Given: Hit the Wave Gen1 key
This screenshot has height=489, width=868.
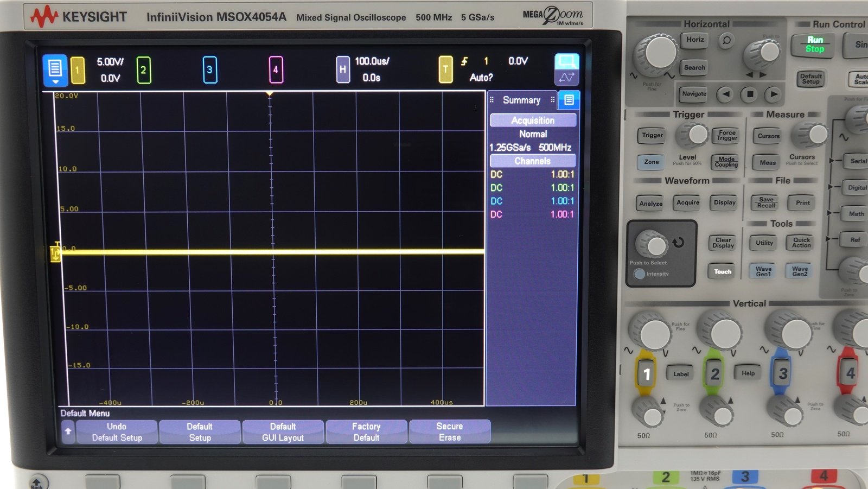Looking at the screenshot, I should pos(763,272).
